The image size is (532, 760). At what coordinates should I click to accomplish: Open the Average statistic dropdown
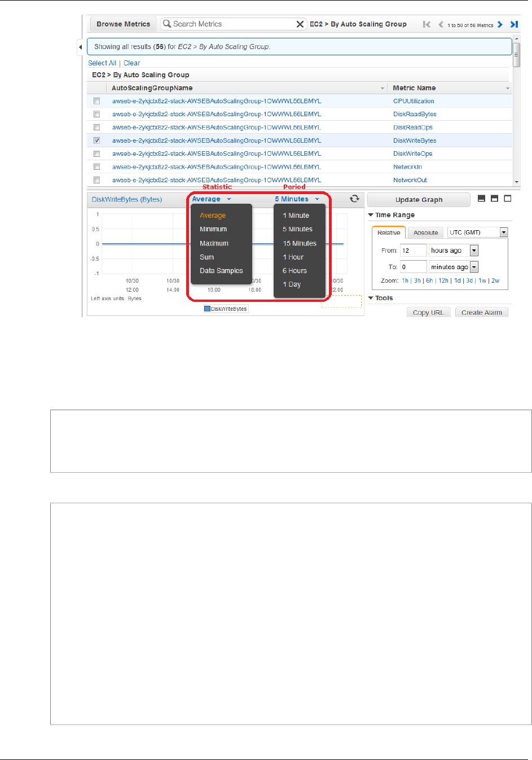[212, 199]
